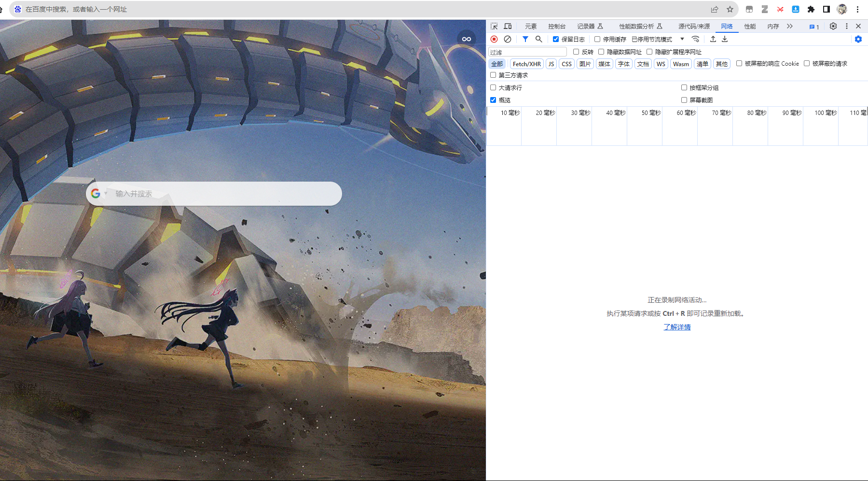Filter requests by JS
868x481 pixels.
tap(551, 64)
